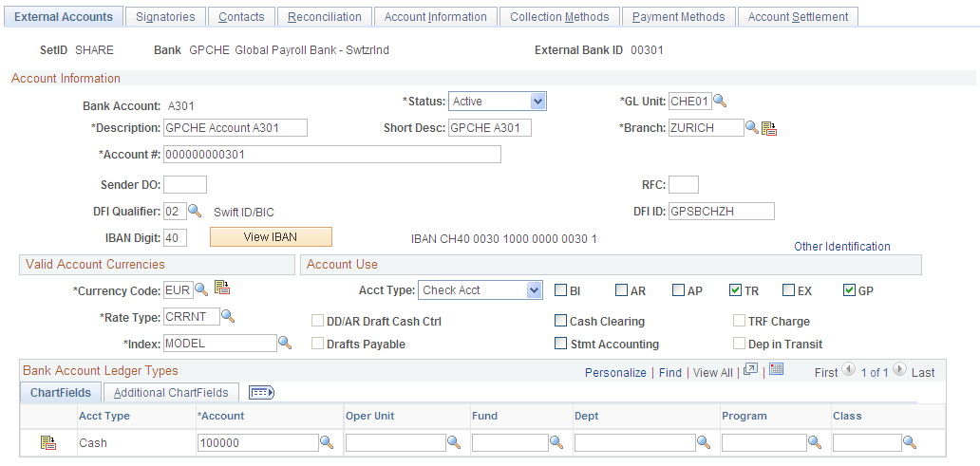
Task: Switch to Reconciliation tab
Action: click(325, 17)
